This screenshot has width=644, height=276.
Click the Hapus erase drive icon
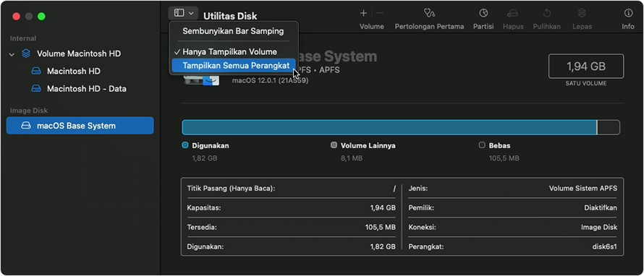click(x=512, y=14)
